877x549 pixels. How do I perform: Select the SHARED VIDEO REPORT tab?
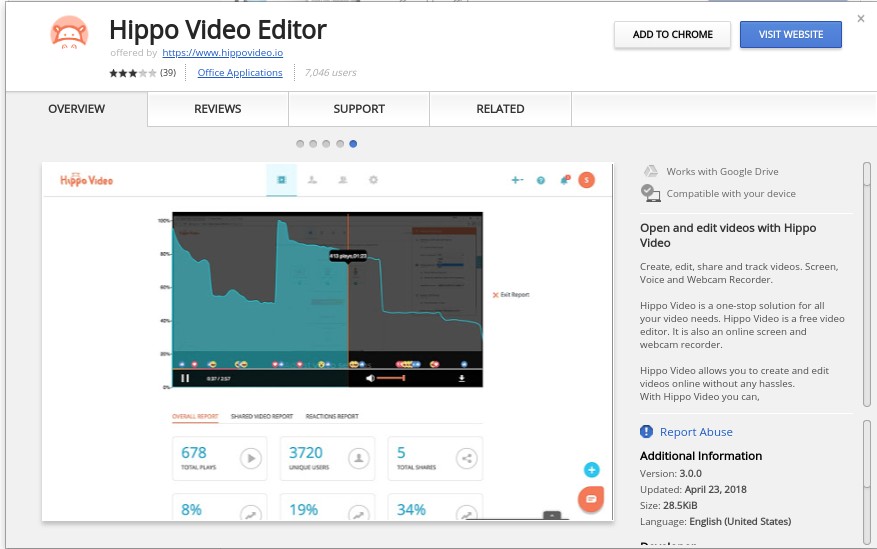(262, 417)
